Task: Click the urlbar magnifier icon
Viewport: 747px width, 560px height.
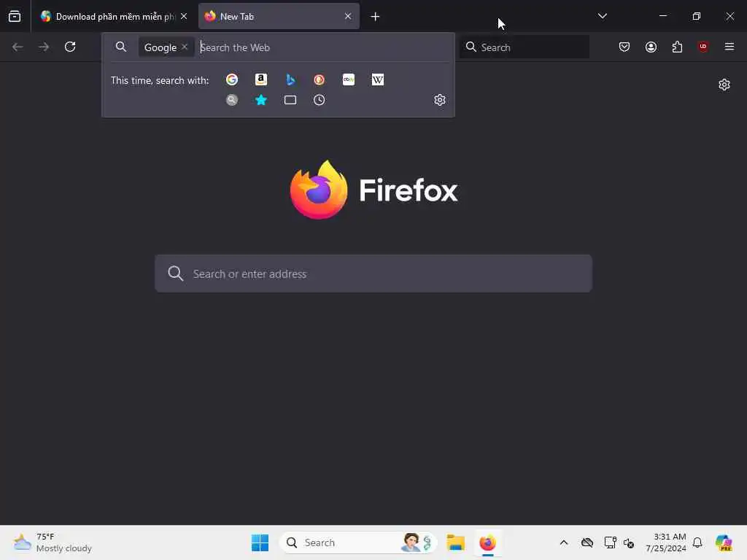Action: pos(121,47)
